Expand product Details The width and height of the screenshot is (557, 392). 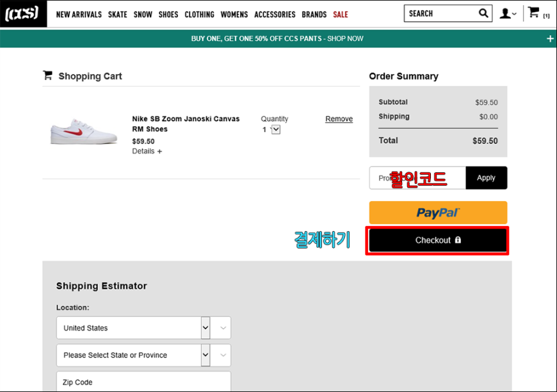click(x=147, y=151)
